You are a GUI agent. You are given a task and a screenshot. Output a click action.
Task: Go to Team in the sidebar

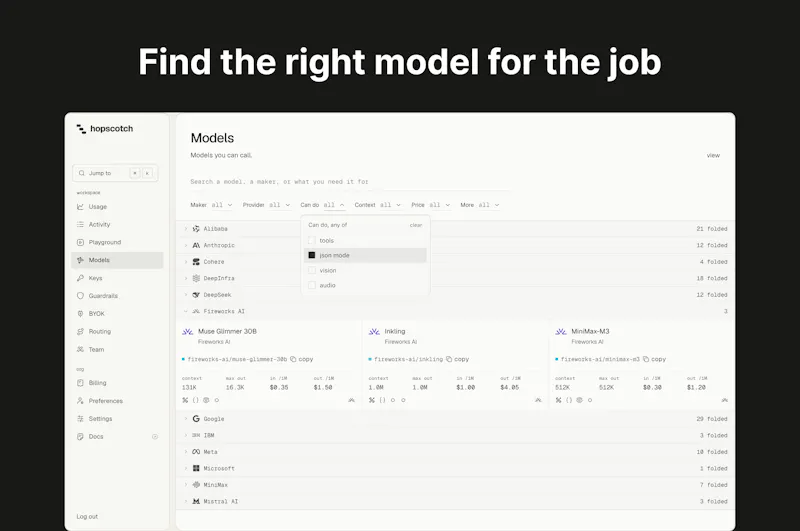click(96, 349)
